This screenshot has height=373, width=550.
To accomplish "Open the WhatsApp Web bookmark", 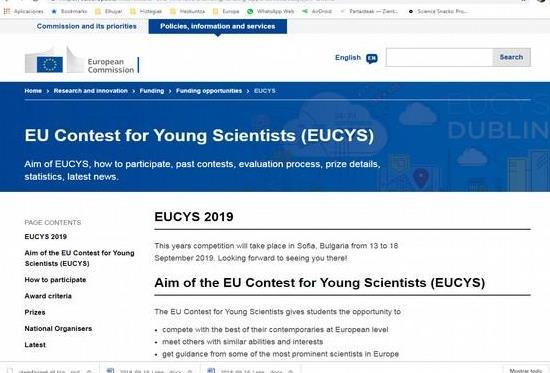I will click(270, 11).
